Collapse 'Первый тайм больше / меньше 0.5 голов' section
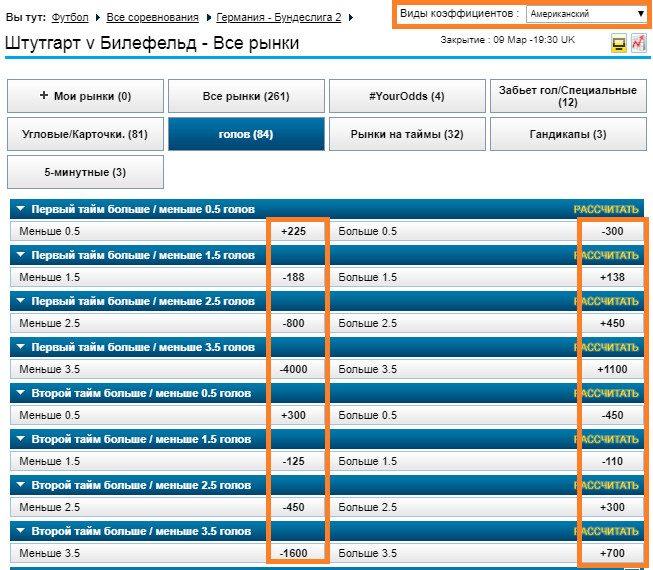 coord(21,210)
